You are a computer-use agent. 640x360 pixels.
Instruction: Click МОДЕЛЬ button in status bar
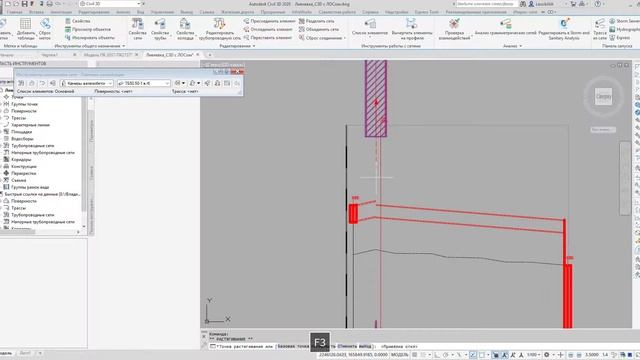[x=400, y=355]
